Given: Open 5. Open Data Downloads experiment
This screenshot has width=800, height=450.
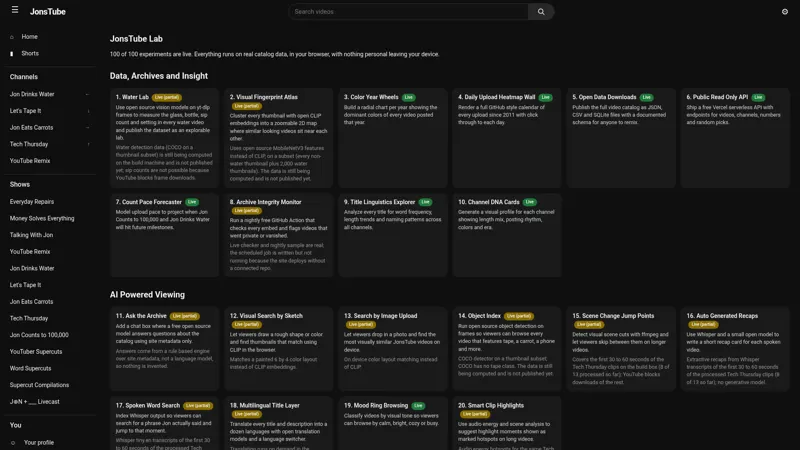Looking at the screenshot, I should coord(621,138).
